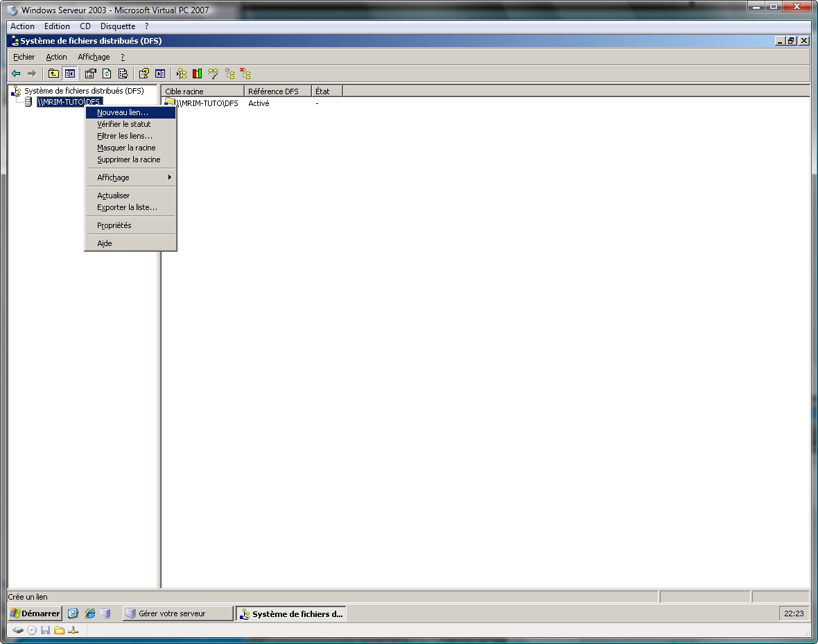Viewport: 818px width, 644px height.
Task: Click the Filter links funnel icon
Action: [x=214, y=73]
